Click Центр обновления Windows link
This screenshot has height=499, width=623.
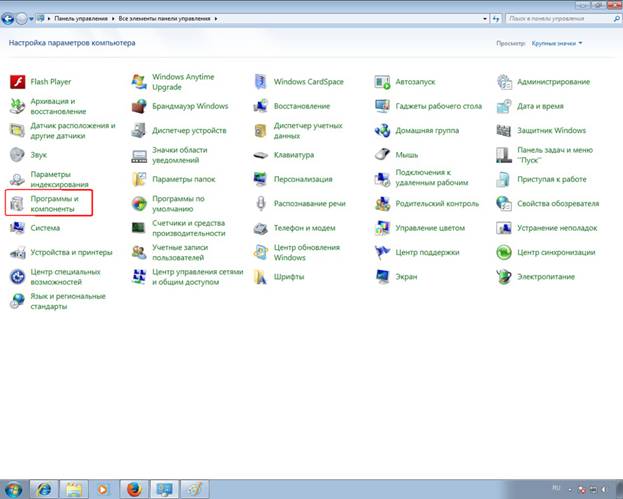click(x=307, y=252)
